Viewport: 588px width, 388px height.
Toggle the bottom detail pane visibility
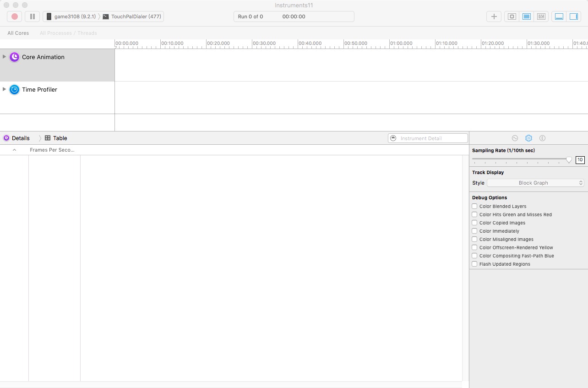pyautogui.click(x=559, y=16)
